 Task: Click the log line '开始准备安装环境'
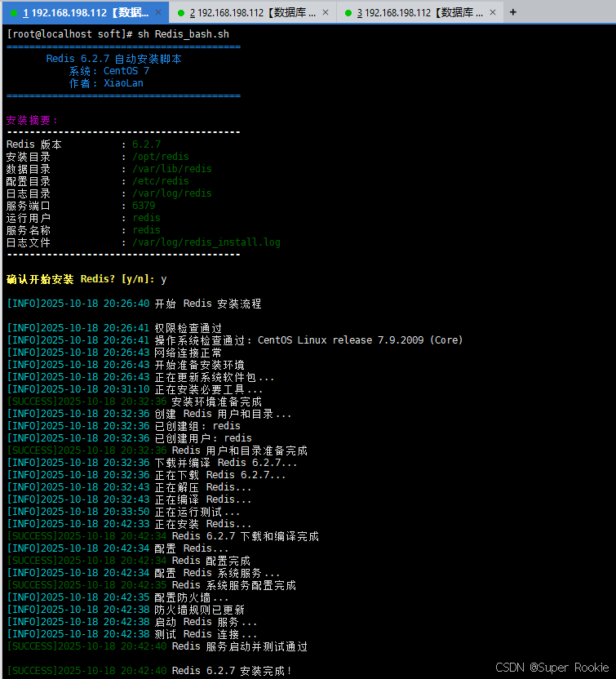[x=200, y=365]
